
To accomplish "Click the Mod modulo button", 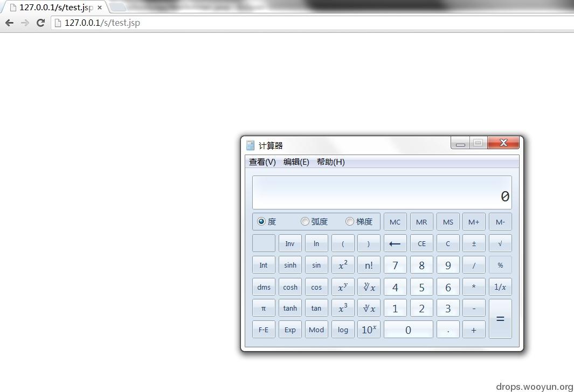I will coord(316,330).
